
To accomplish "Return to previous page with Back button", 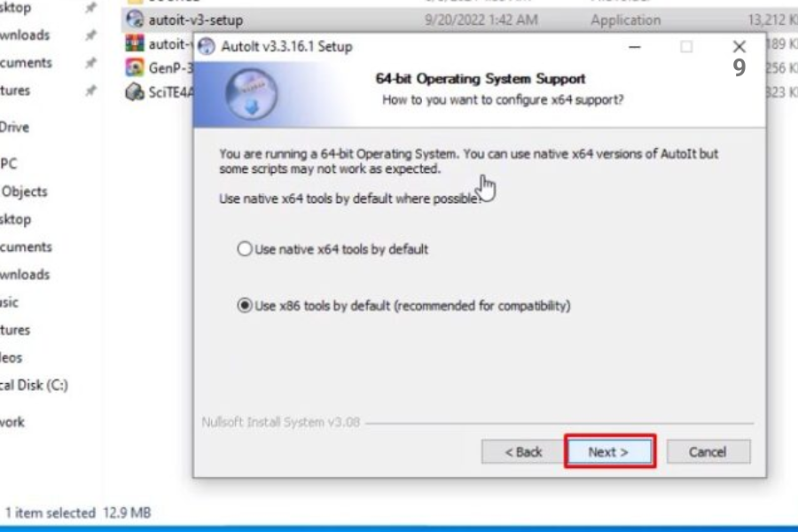I will pyautogui.click(x=522, y=451).
